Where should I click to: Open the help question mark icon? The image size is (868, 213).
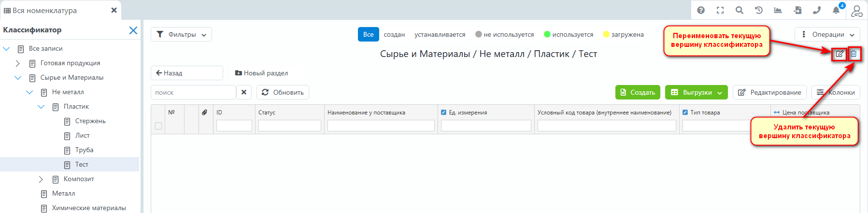[701, 10]
